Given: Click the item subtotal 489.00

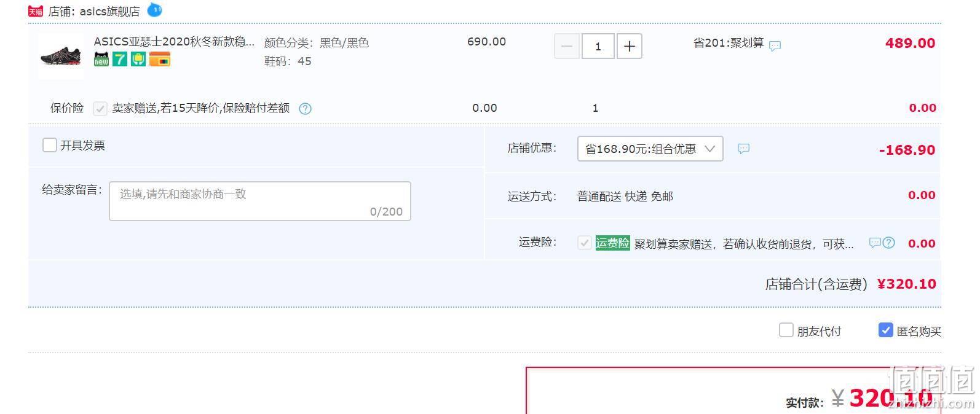Looking at the screenshot, I should coord(910,43).
